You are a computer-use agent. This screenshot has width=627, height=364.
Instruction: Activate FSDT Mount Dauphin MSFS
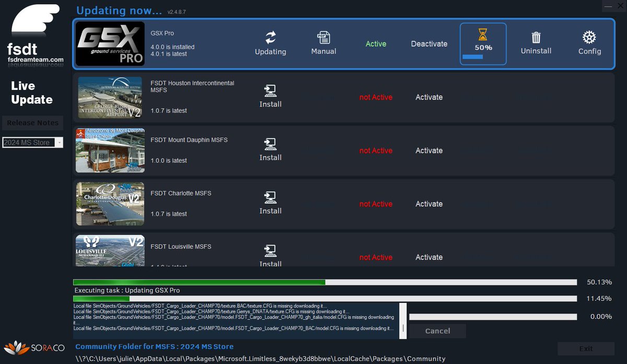point(429,150)
